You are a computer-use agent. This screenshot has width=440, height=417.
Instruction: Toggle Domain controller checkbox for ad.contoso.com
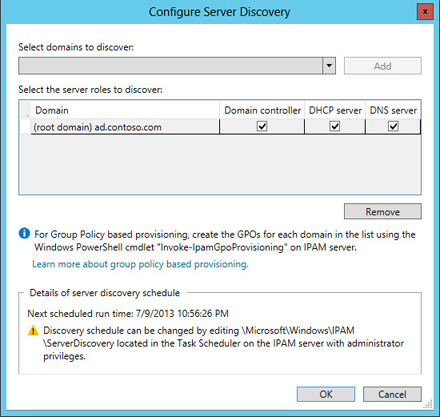pyautogui.click(x=262, y=126)
